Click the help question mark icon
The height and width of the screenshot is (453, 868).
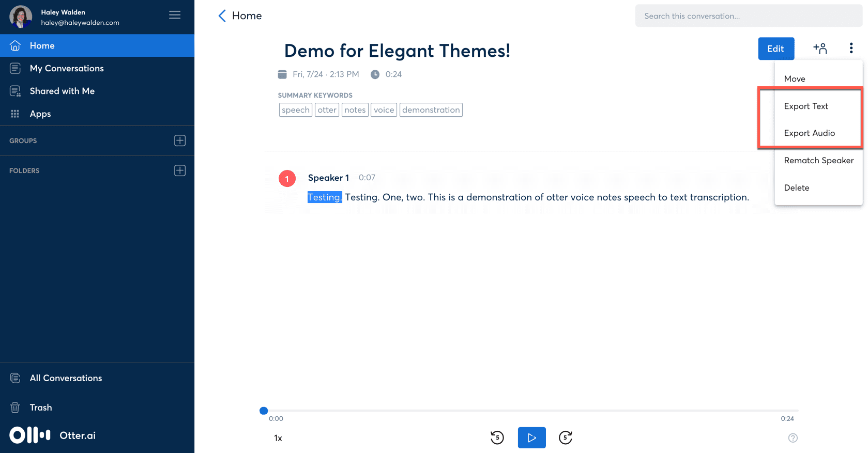(x=793, y=438)
